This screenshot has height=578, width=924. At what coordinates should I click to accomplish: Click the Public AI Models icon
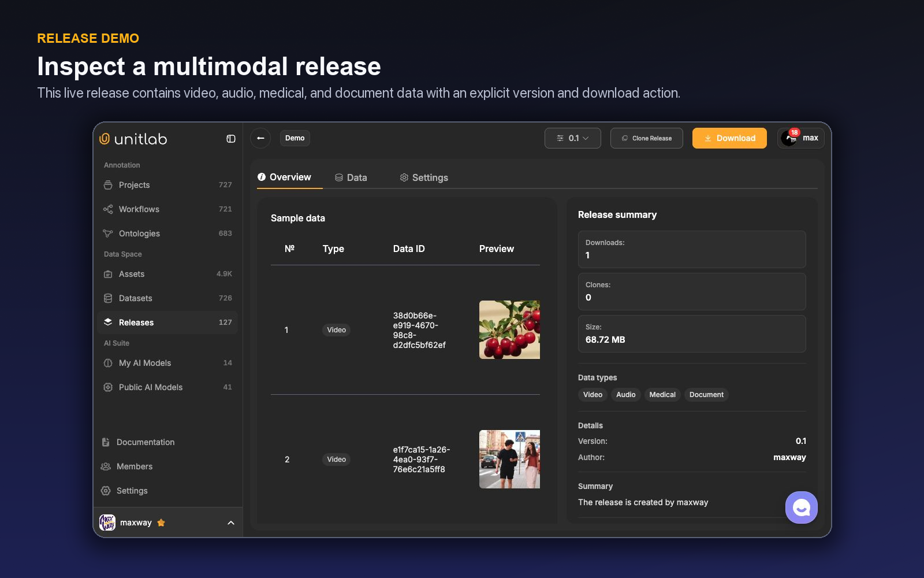108,387
